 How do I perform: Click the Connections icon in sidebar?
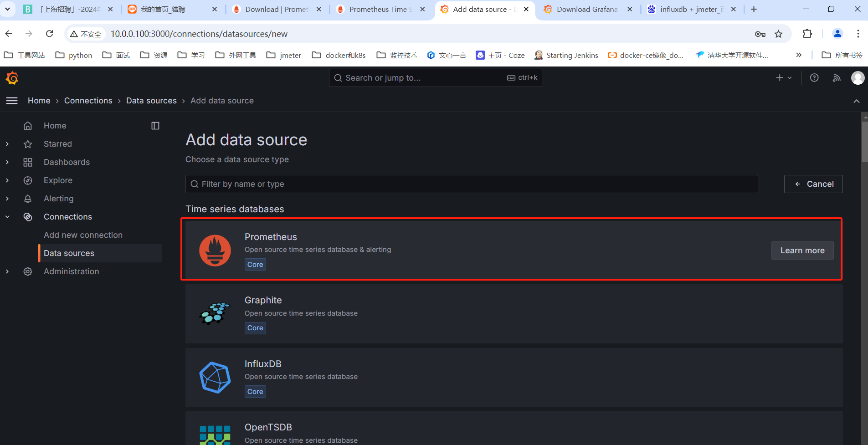28,217
